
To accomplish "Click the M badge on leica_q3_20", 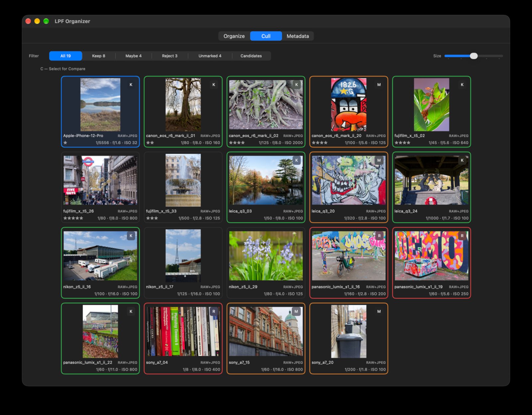I will coord(379,160).
